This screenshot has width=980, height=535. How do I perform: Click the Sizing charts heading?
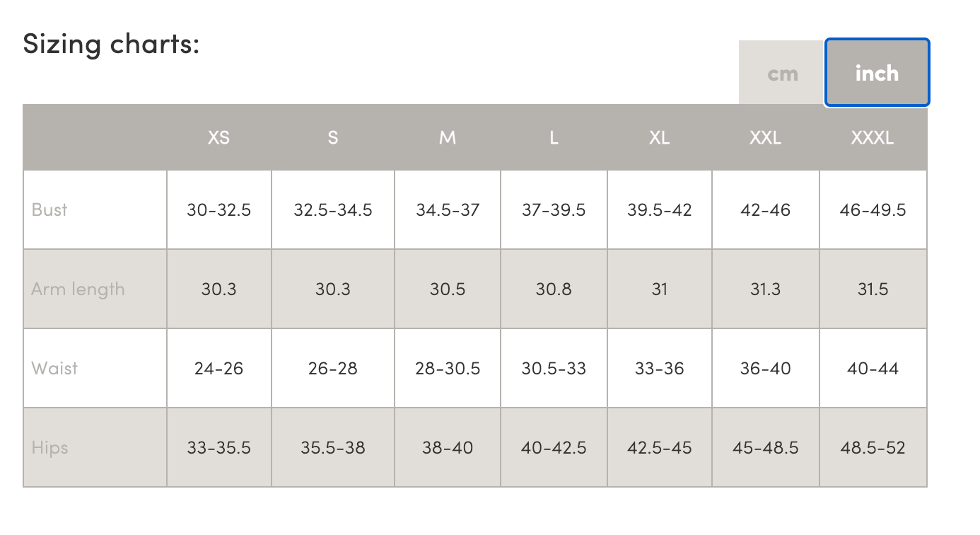112,44
